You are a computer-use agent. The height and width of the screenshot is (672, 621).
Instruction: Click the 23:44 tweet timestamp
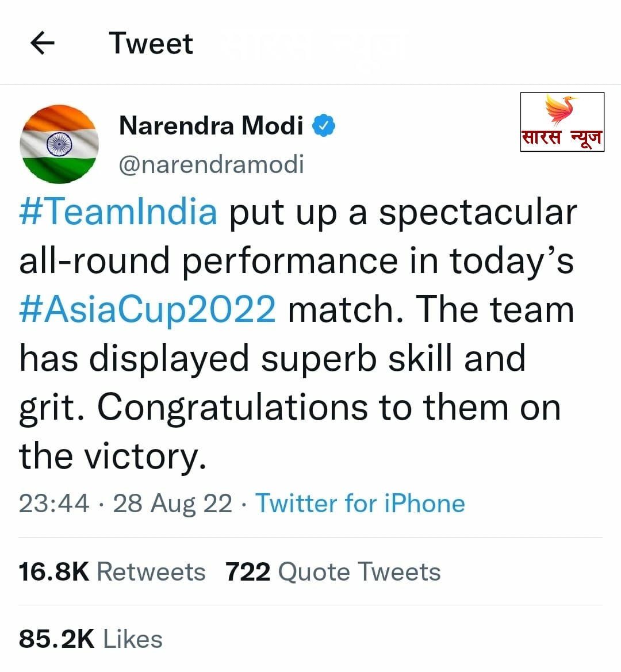click(54, 503)
